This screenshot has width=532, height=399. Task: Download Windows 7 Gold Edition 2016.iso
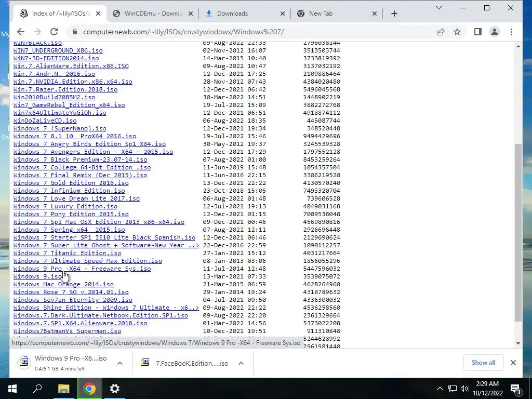71,183
